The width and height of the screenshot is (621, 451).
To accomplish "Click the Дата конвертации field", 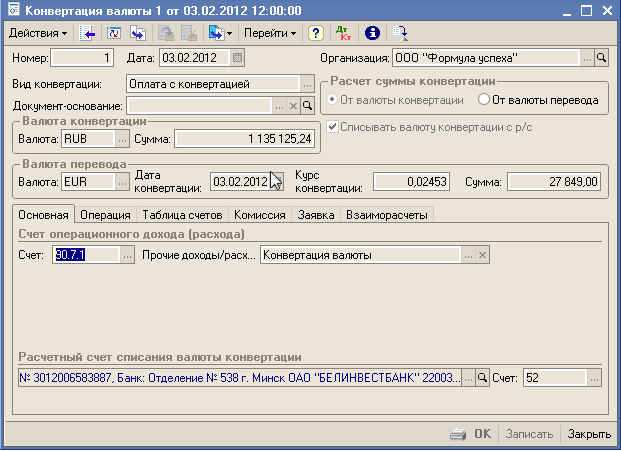I will [240, 182].
